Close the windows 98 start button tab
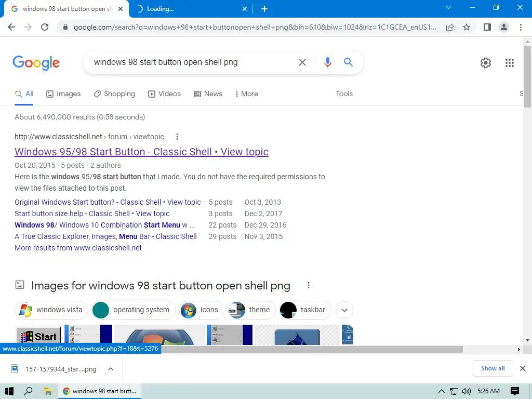Screen dimensions: 532x399 coord(121,9)
